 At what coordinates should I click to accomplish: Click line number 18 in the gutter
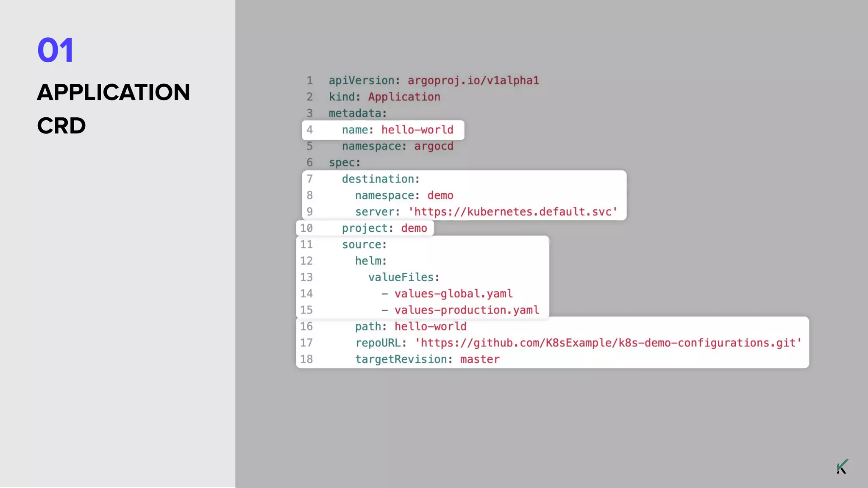pos(306,359)
